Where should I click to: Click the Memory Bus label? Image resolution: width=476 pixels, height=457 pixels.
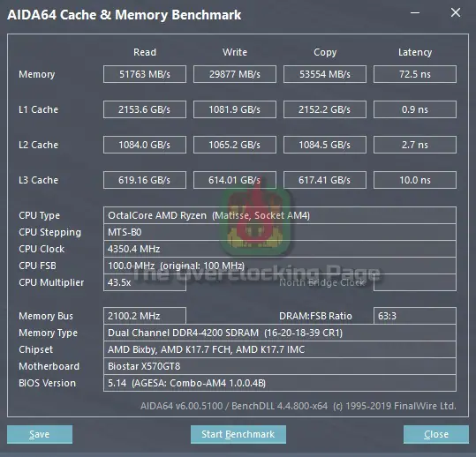click(46, 316)
